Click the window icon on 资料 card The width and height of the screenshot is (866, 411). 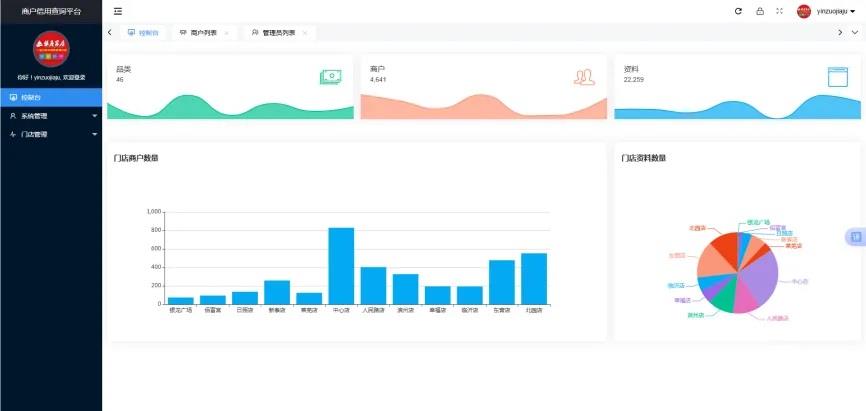pos(837,77)
